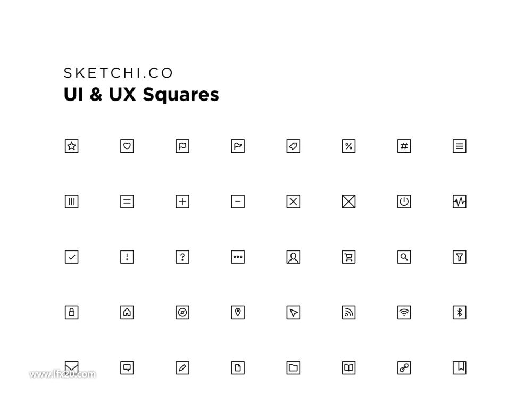The height and width of the screenshot is (402, 532).
Task: Select the power button icon
Action: (x=404, y=202)
